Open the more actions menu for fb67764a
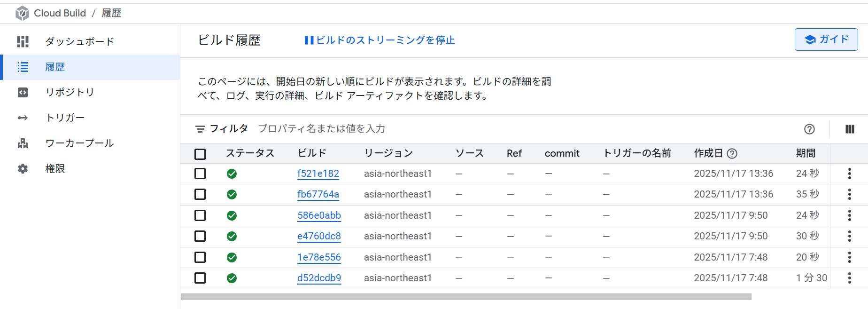 849,194
